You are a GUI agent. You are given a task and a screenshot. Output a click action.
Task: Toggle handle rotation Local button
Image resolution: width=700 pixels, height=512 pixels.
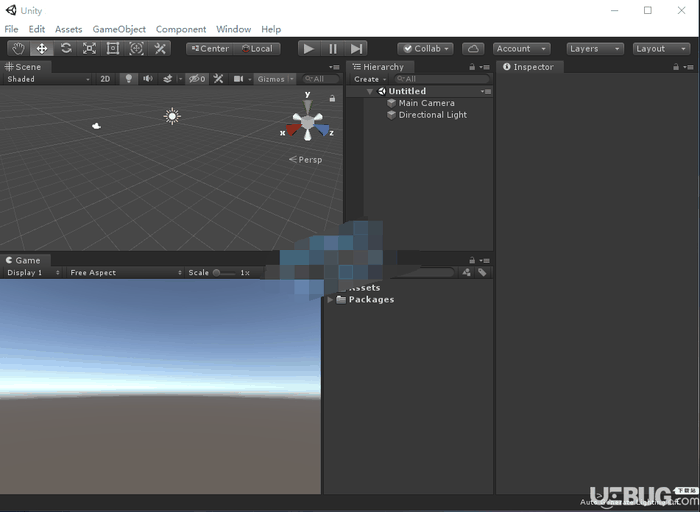click(257, 49)
